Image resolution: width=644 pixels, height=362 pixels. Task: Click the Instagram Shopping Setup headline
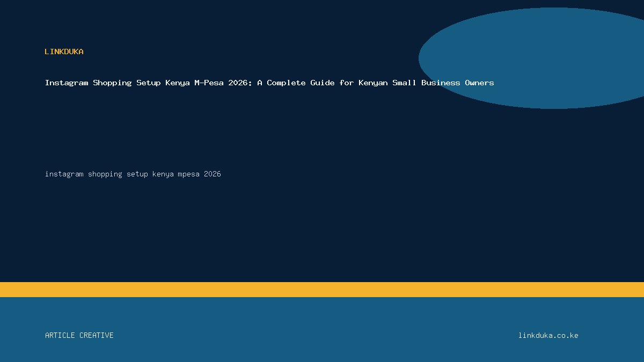click(269, 83)
